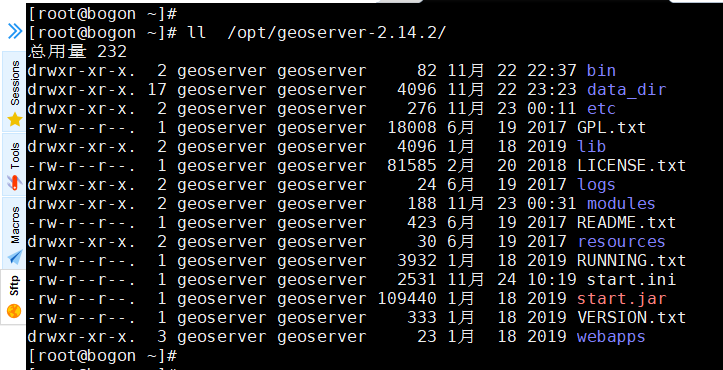Click the red start.jar file name
This screenshot has width=723, height=370.
coord(622,298)
